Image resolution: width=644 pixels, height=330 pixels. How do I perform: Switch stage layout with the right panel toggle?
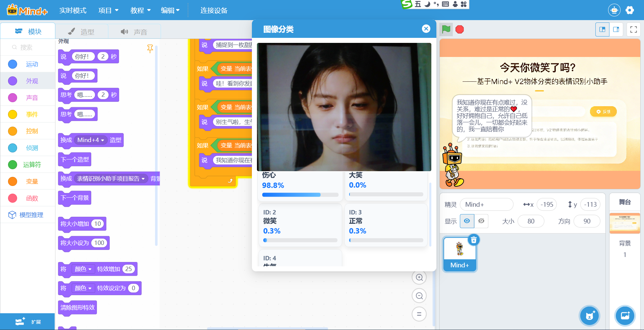pos(616,29)
